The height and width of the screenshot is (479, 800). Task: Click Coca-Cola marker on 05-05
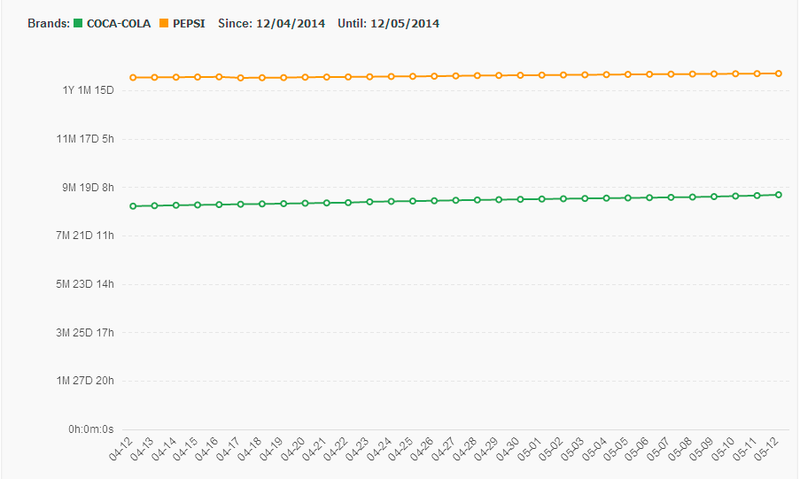coord(628,197)
